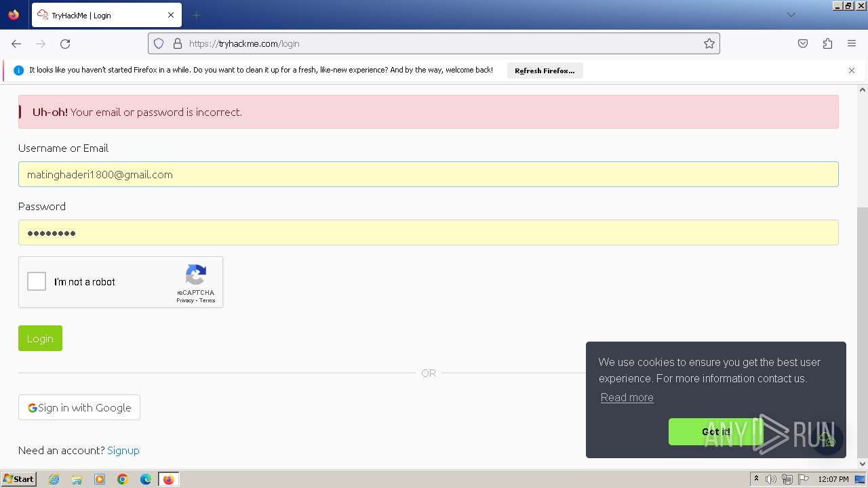The width and height of the screenshot is (868, 488).
Task: Open reCAPTCHA Terms link
Action: click(x=207, y=300)
